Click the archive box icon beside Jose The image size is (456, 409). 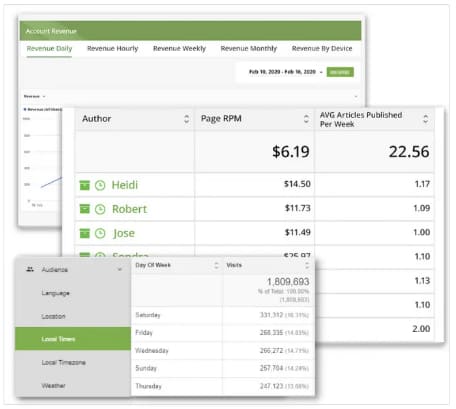(85, 233)
